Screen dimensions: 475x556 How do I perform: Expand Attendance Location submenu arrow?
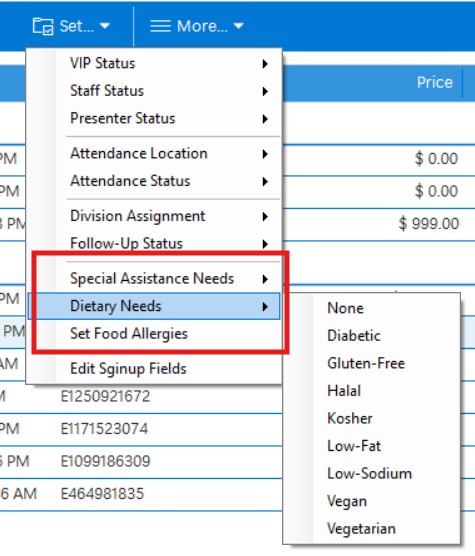[x=265, y=154]
